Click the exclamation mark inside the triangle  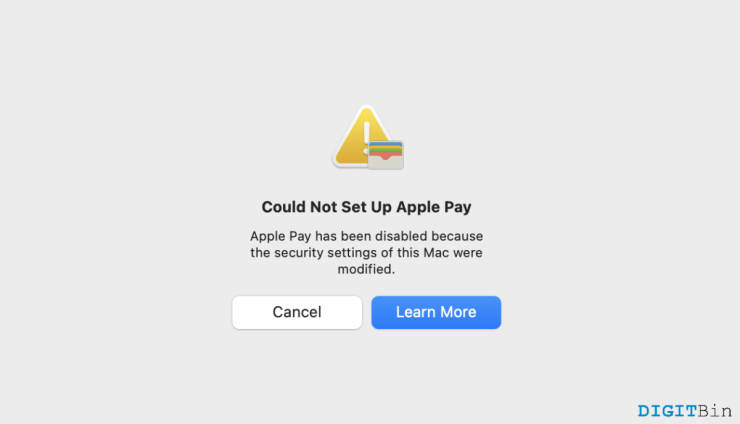(367, 138)
